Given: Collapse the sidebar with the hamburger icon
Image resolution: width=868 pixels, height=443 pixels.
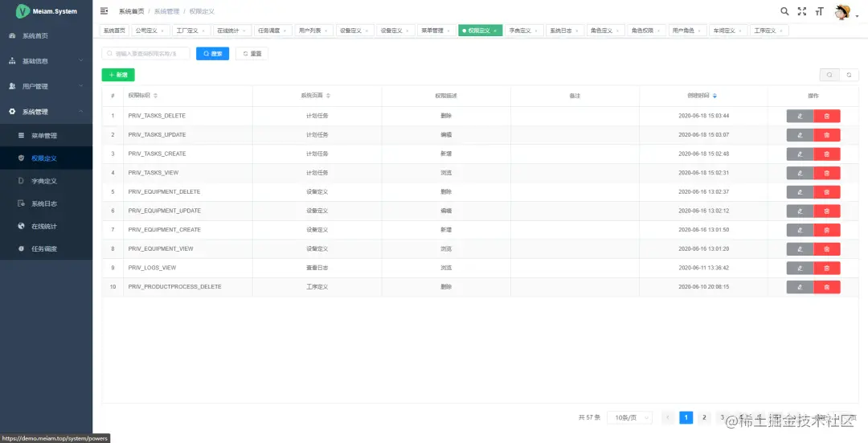Looking at the screenshot, I should tap(104, 11).
